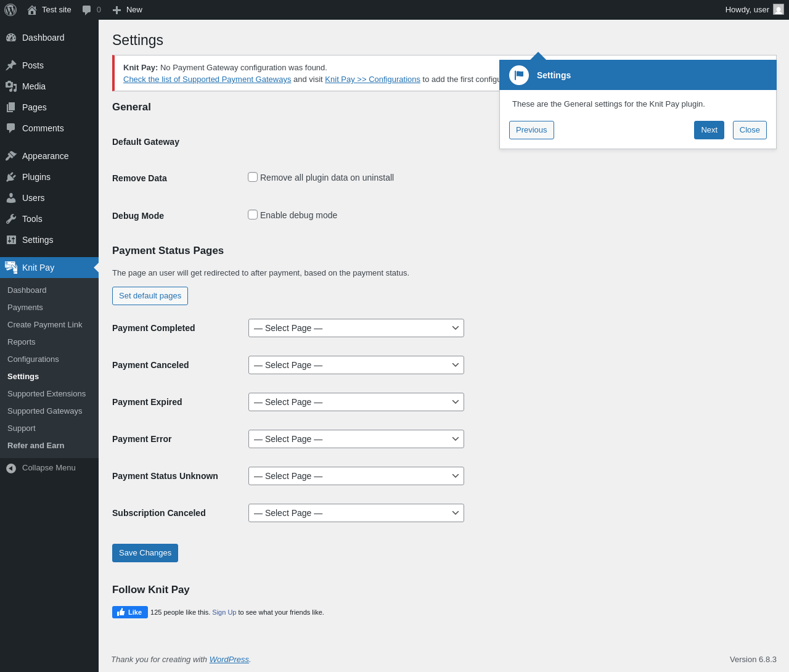The image size is (789, 672).
Task: Click the flag icon in Settings pointer
Action: click(519, 75)
